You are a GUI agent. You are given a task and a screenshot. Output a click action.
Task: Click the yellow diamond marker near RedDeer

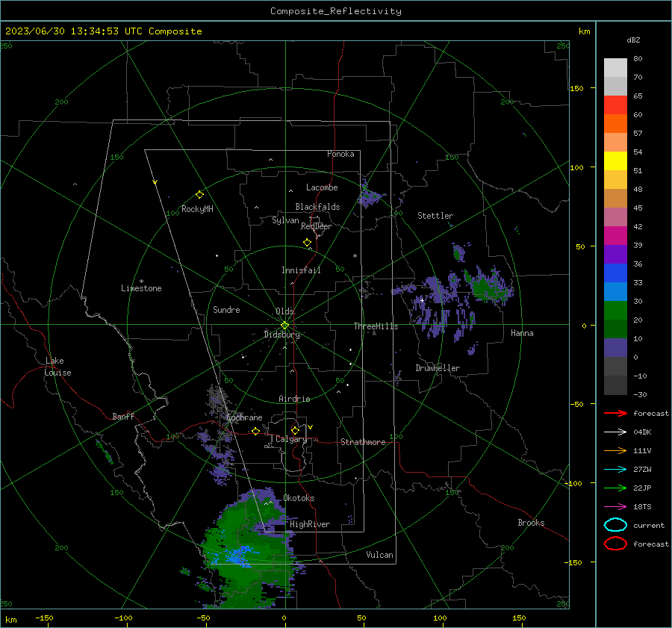[x=307, y=243]
